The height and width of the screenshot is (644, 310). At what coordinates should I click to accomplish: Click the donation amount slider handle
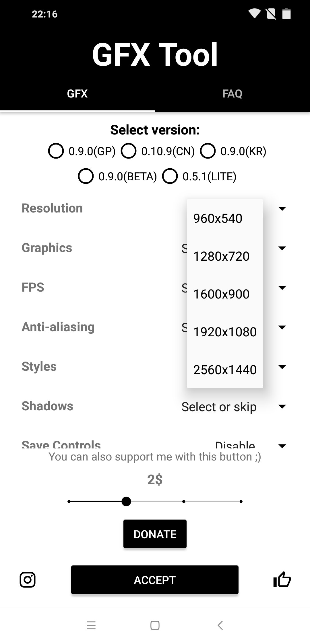tap(126, 501)
